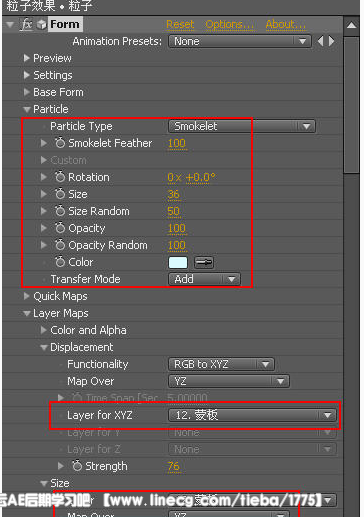364x517 pixels.
Task: Click the vertical scrollbar thumb
Action: (x=351, y=105)
